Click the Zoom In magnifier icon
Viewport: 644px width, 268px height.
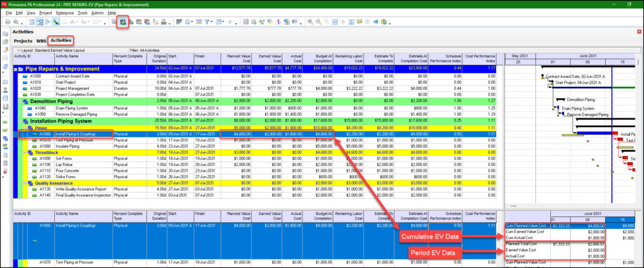(310, 22)
